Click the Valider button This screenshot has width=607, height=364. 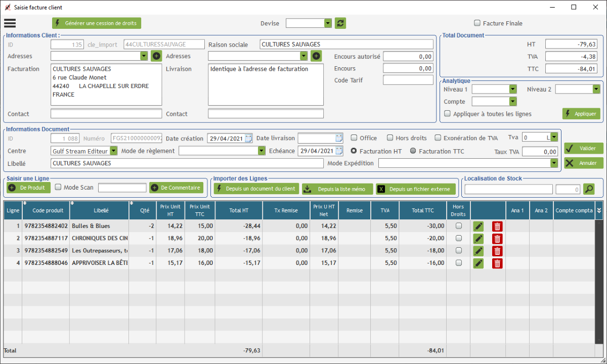tap(584, 148)
